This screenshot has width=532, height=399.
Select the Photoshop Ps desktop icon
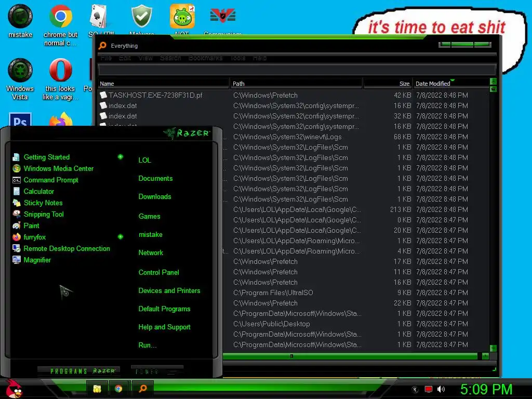point(20,119)
